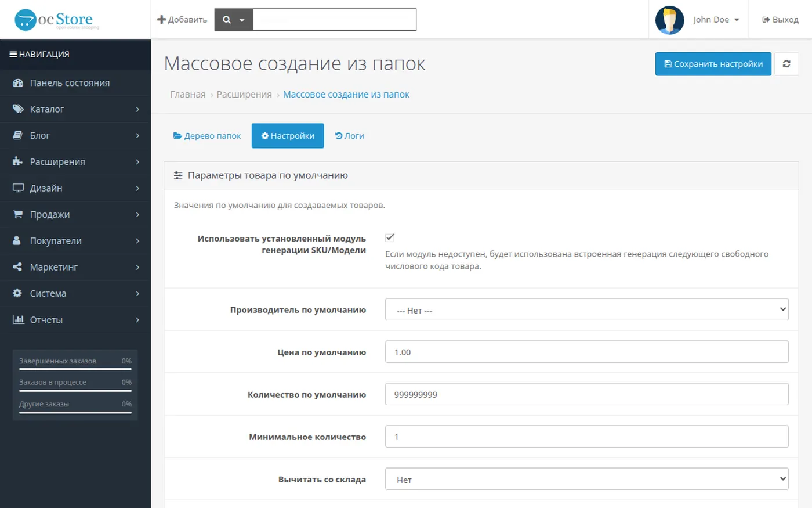Click the Добавить button
Image resolution: width=812 pixels, height=508 pixels.
tap(182, 20)
